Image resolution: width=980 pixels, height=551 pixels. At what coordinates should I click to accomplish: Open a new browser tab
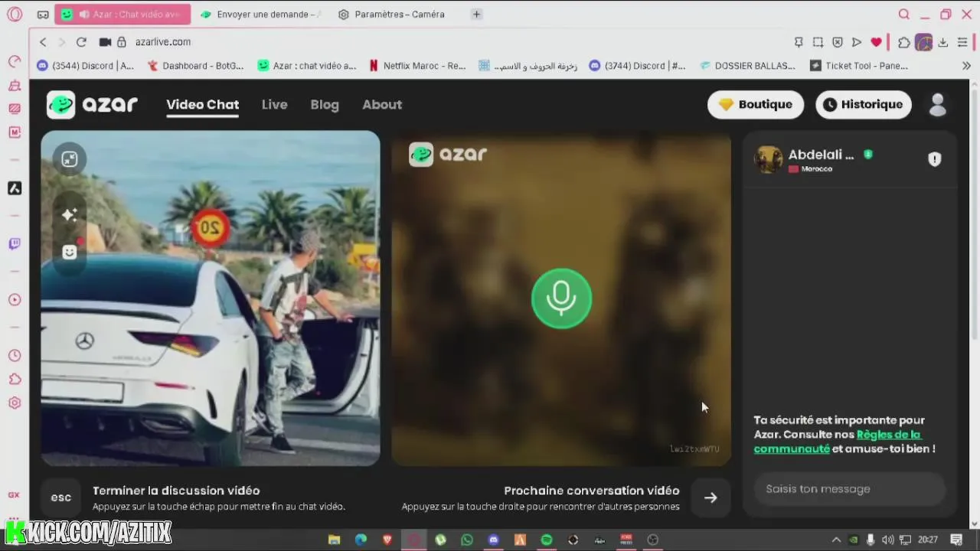(x=476, y=15)
